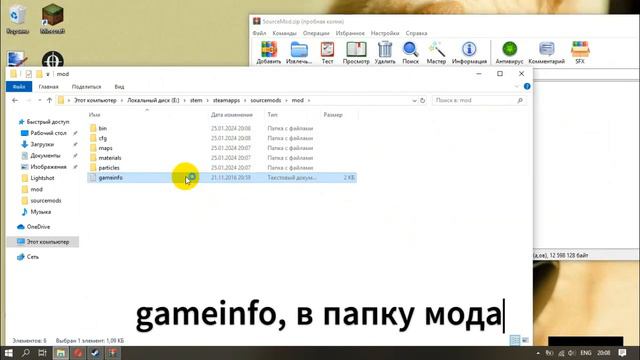Click WinRAR SFX toolbar icon
This screenshot has height=360, width=640.
tap(580, 53)
